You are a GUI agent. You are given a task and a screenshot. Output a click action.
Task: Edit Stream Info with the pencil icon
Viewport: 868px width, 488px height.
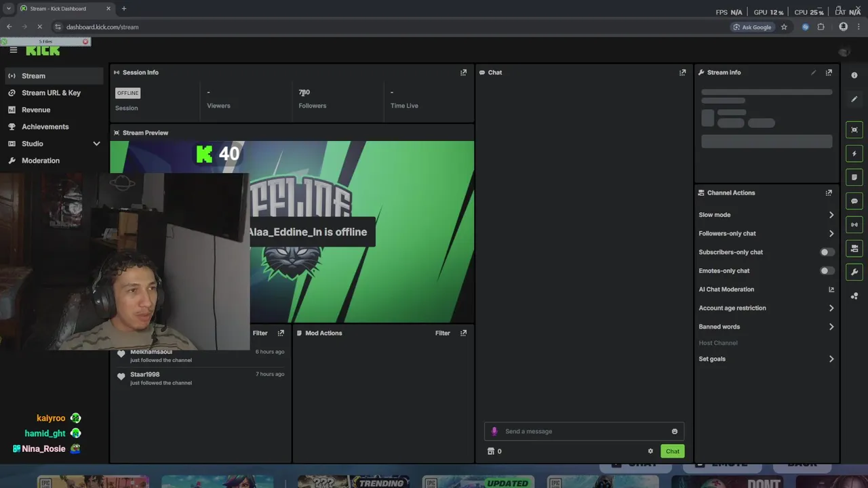point(813,73)
